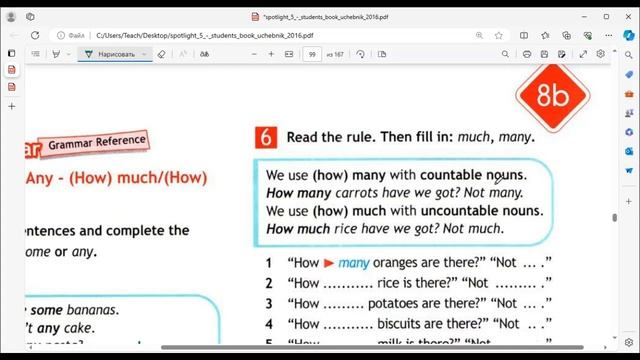Reload the PDF page
This screenshot has width=640, height=360.
pyautogui.click(x=35, y=36)
